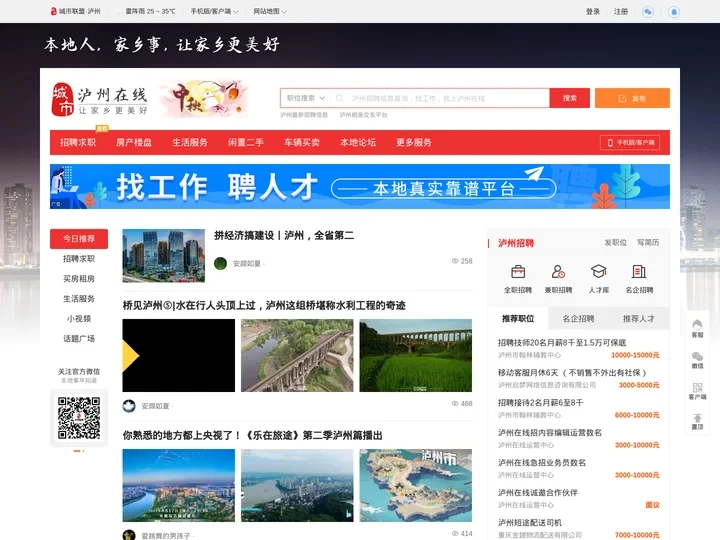Select 生活服务 in the left sidebar
The image size is (720, 540).
coord(79,299)
